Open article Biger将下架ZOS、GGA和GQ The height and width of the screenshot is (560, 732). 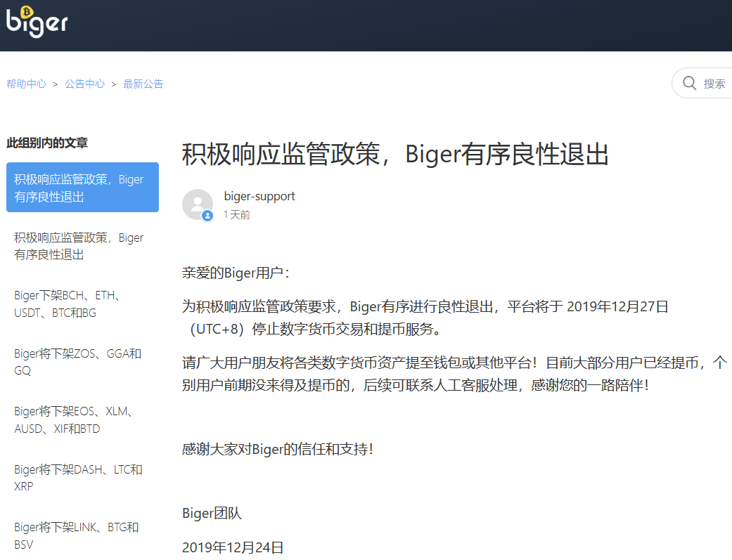pos(77,362)
